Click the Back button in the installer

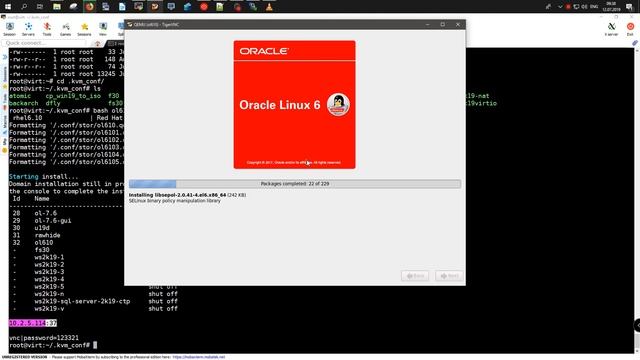pyautogui.click(x=415, y=276)
